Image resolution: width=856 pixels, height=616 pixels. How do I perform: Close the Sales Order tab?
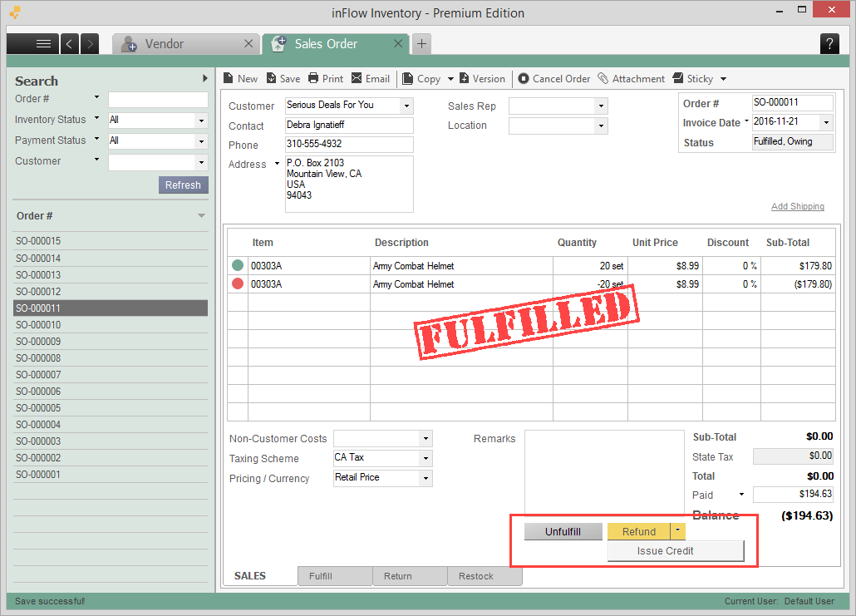[399, 43]
